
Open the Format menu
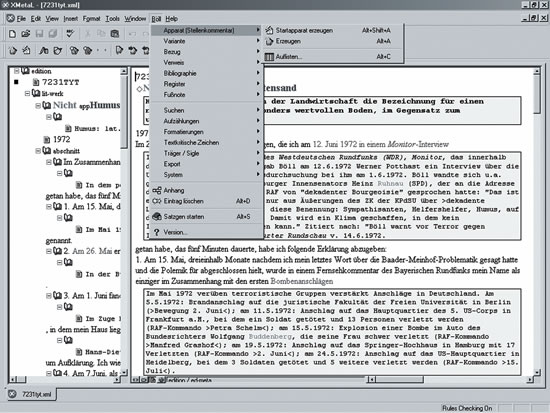(x=92, y=19)
